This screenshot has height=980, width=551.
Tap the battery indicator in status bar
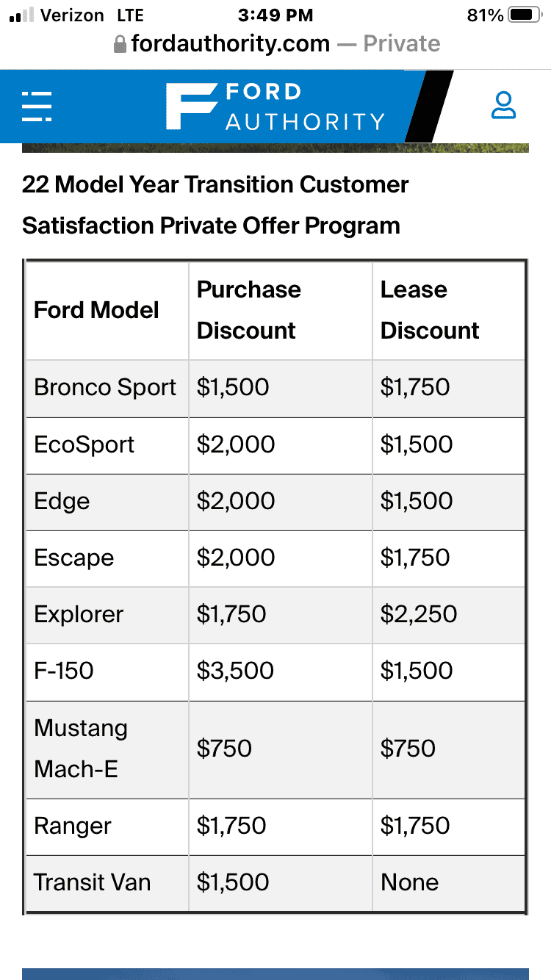click(525, 15)
